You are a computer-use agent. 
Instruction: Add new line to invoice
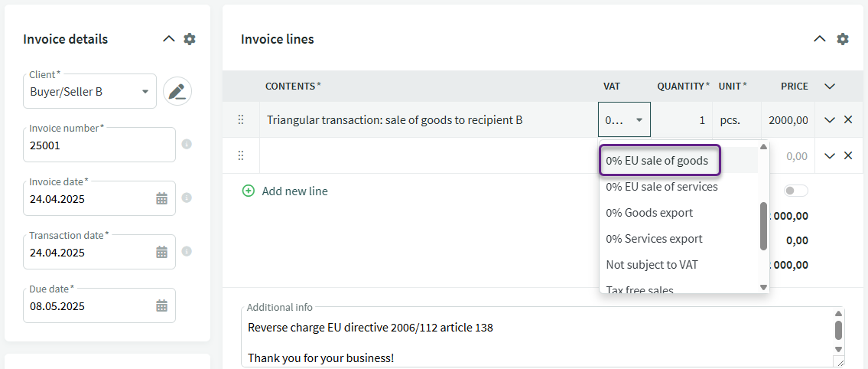pyautogui.click(x=285, y=191)
